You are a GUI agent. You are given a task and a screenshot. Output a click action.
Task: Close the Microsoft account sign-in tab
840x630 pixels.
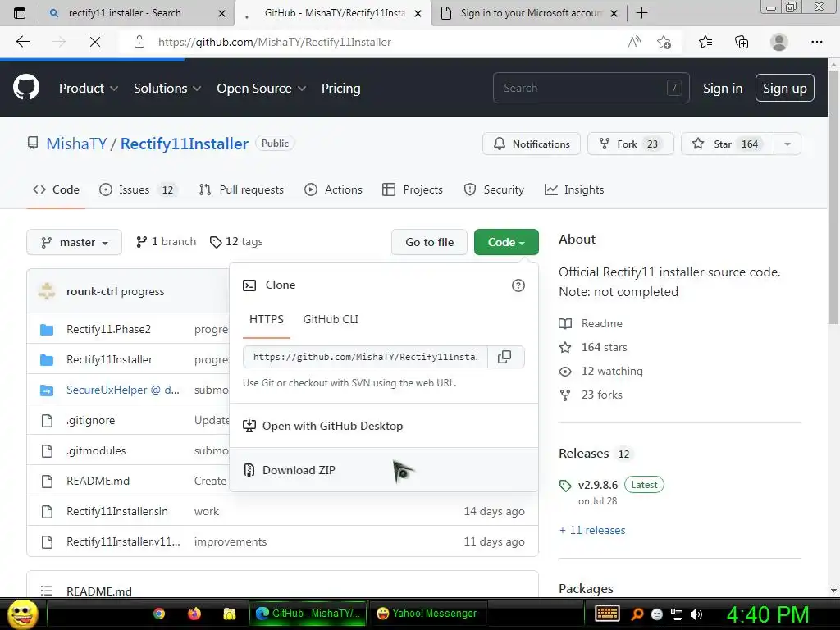[614, 13]
